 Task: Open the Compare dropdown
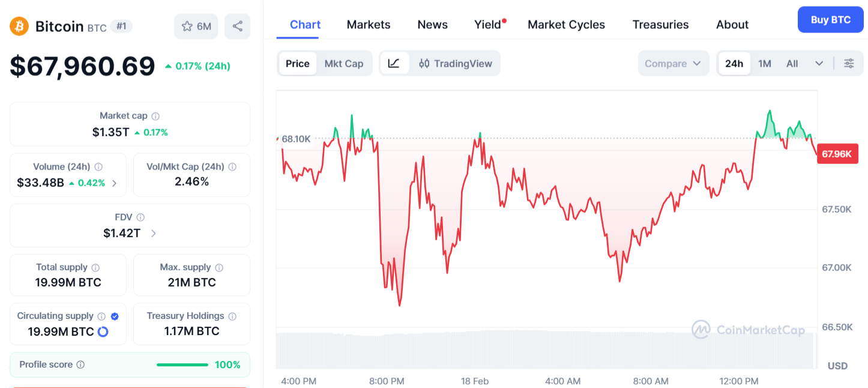click(673, 63)
